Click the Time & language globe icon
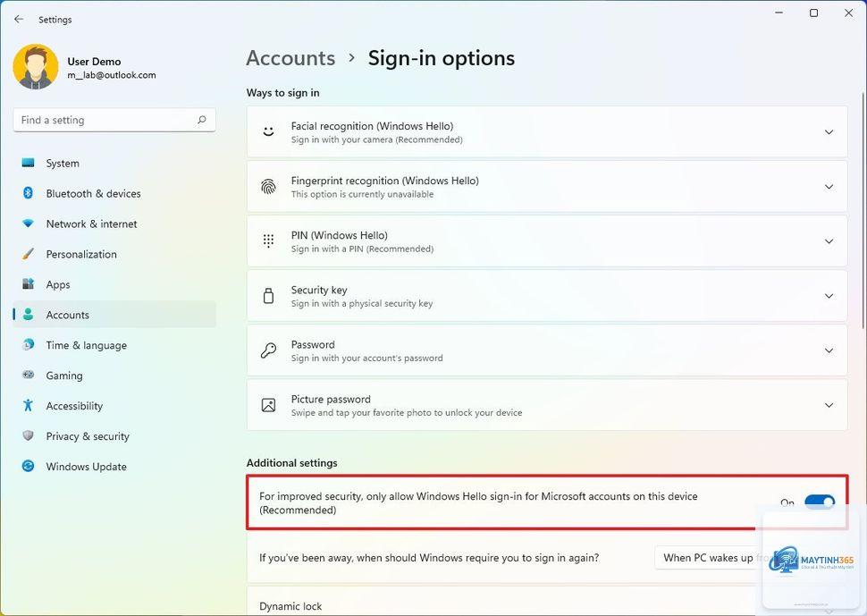Viewport: 867px width, 616px height. click(x=29, y=344)
